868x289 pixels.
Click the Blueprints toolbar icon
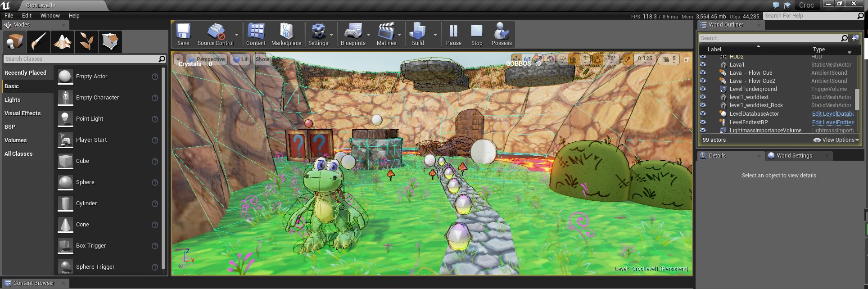coord(353,35)
